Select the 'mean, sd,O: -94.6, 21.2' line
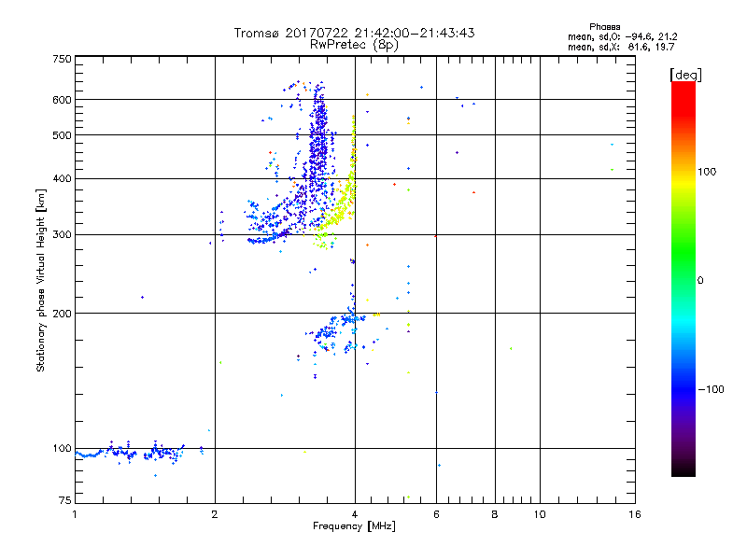747x560 pixels. (x=622, y=36)
